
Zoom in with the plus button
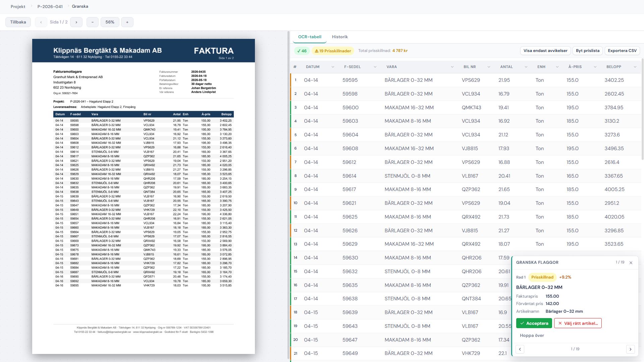127,22
